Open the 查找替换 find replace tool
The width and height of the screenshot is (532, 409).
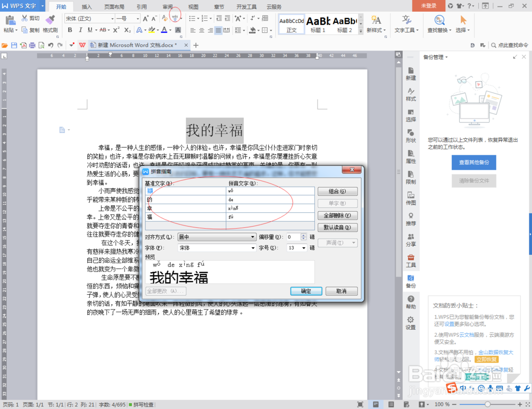tap(439, 24)
